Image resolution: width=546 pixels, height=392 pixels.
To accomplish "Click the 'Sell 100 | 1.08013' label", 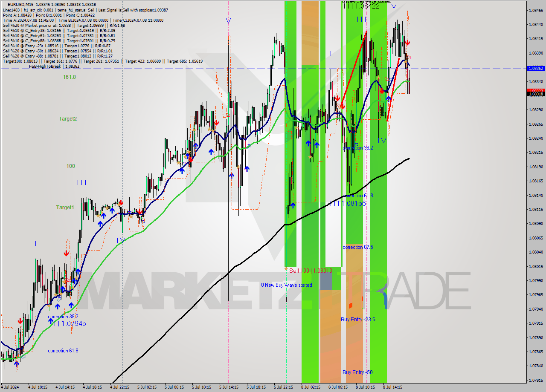I will (x=311, y=271).
